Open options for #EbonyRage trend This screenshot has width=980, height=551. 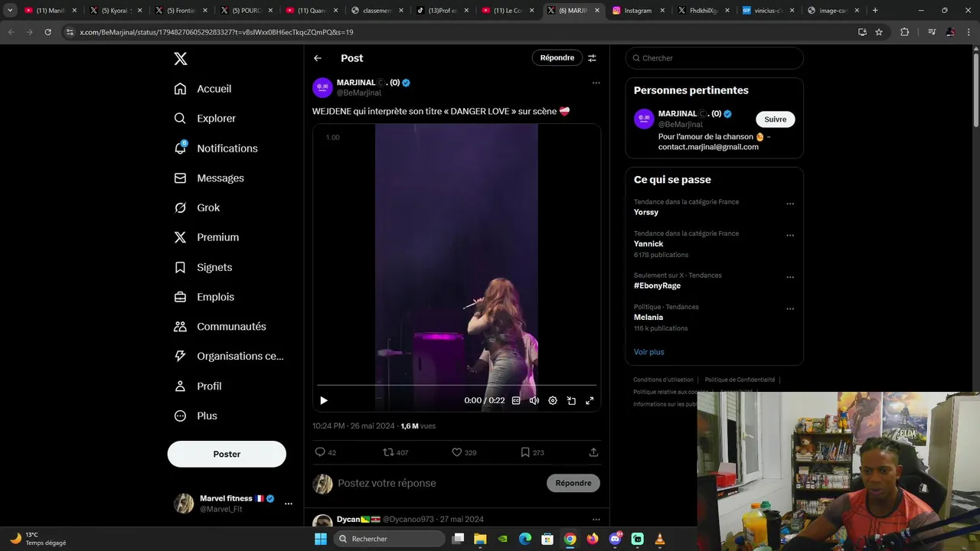click(790, 278)
